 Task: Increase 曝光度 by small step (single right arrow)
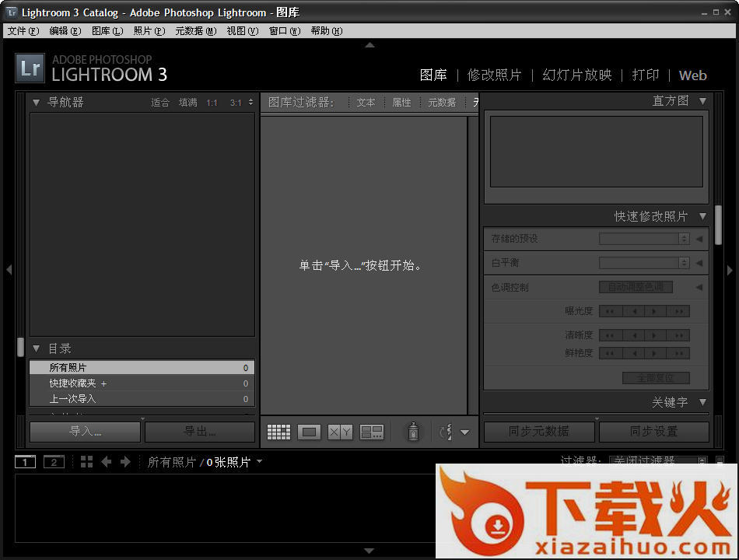pos(655,311)
